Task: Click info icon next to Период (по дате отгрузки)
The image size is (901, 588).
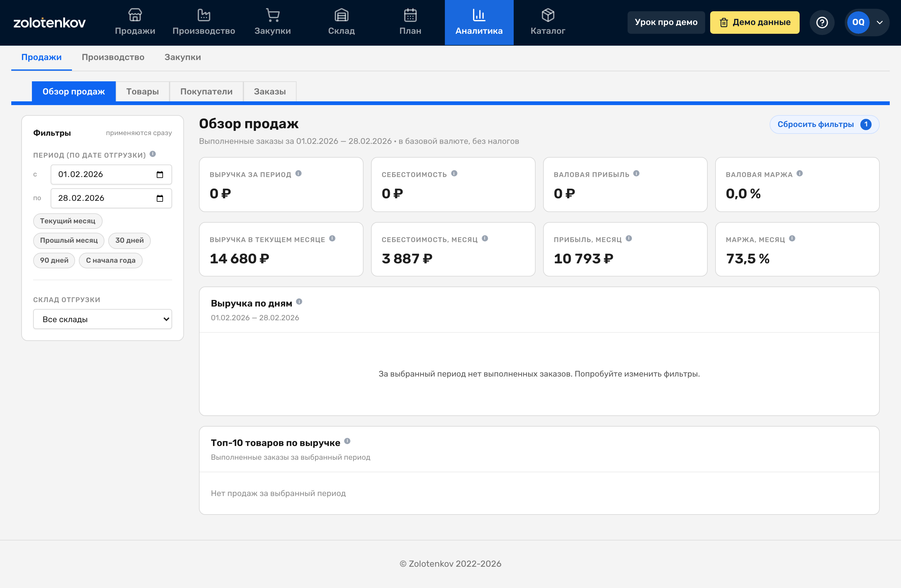Action: pos(153,154)
